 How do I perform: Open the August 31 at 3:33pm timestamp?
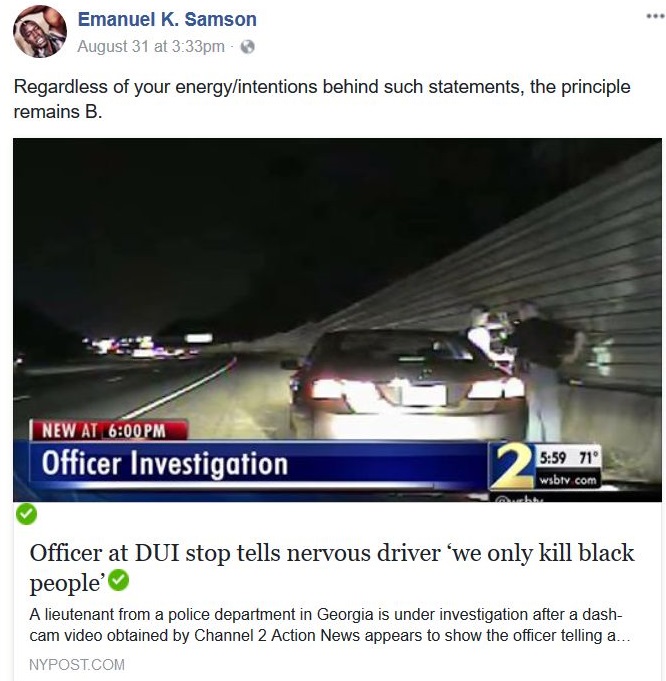[151, 46]
